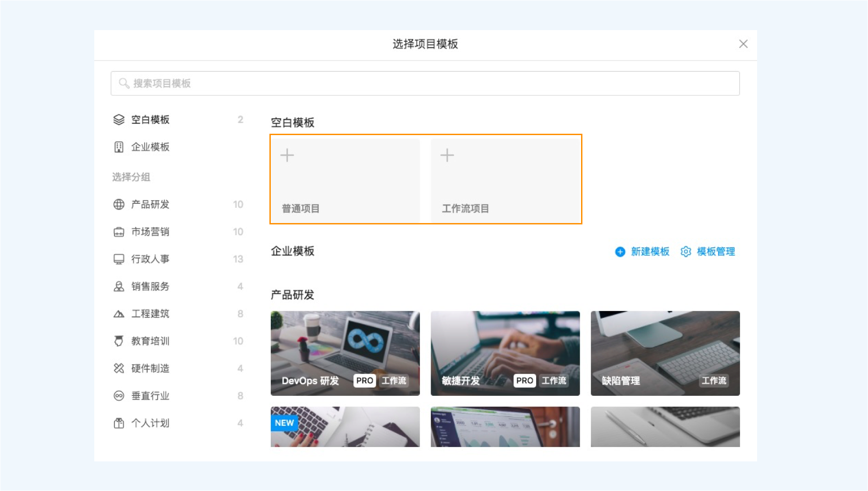
Task: Click the search magnifier icon
Action: click(x=124, y=83)
